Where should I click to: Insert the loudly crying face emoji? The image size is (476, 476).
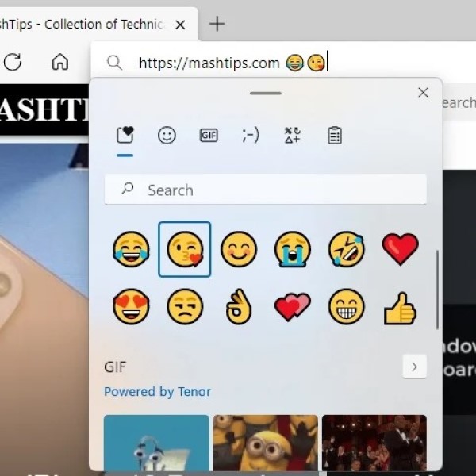[x=293, y=249]
